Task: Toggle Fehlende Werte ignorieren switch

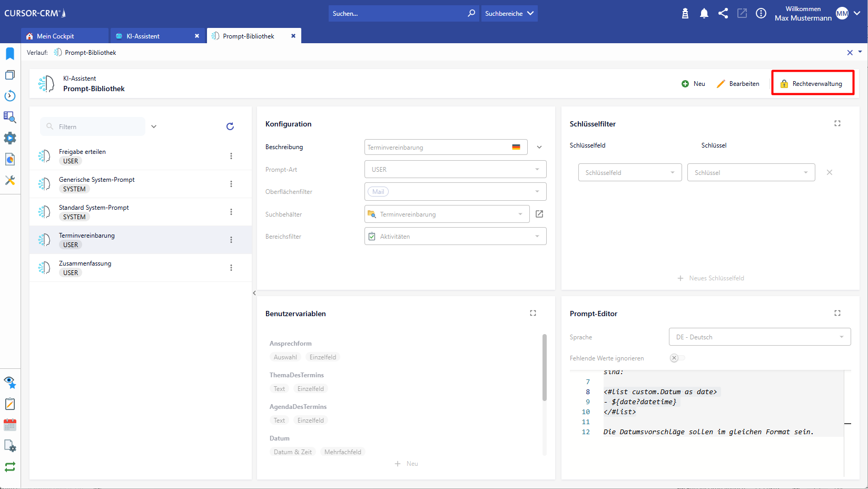Action: 677,358
